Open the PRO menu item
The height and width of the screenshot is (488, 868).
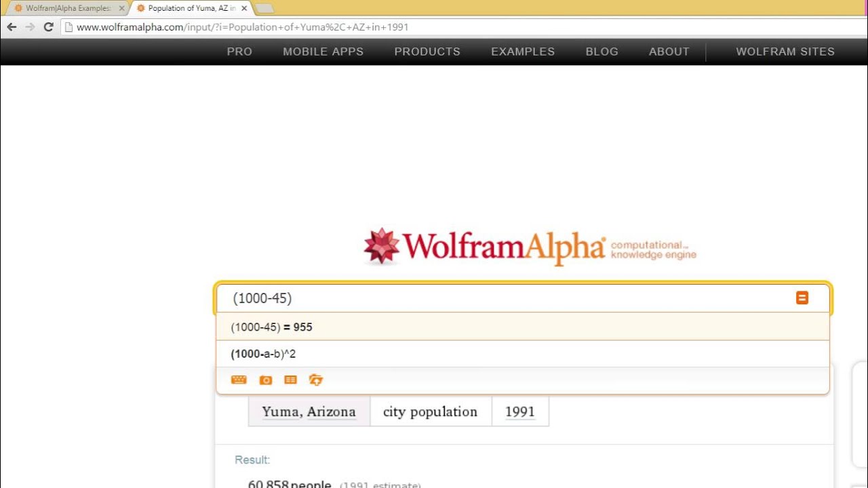[239, 52]
